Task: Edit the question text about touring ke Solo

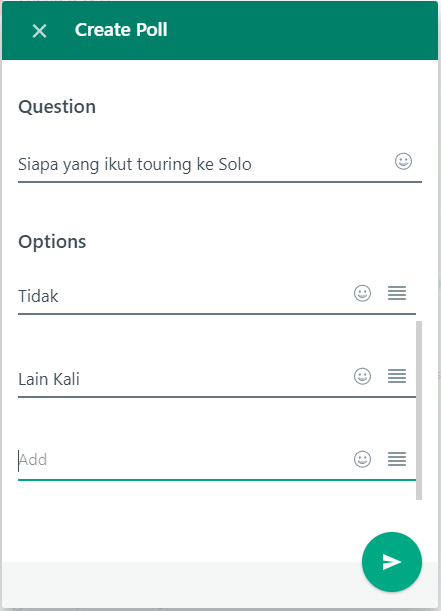Action: [203, 164]
